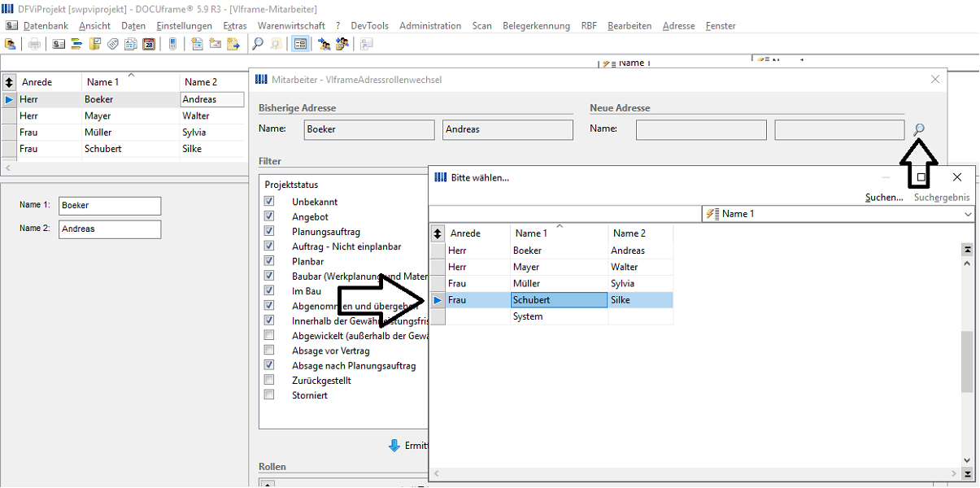Screen dimensions: 980x488
Task: Enable the Storniert checkbox
Action: pos(269,394)
